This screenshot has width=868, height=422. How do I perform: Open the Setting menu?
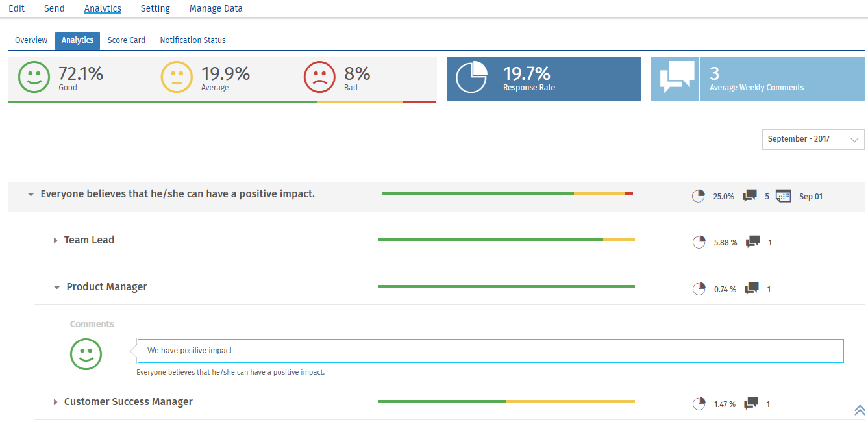(x=155, y=8)
